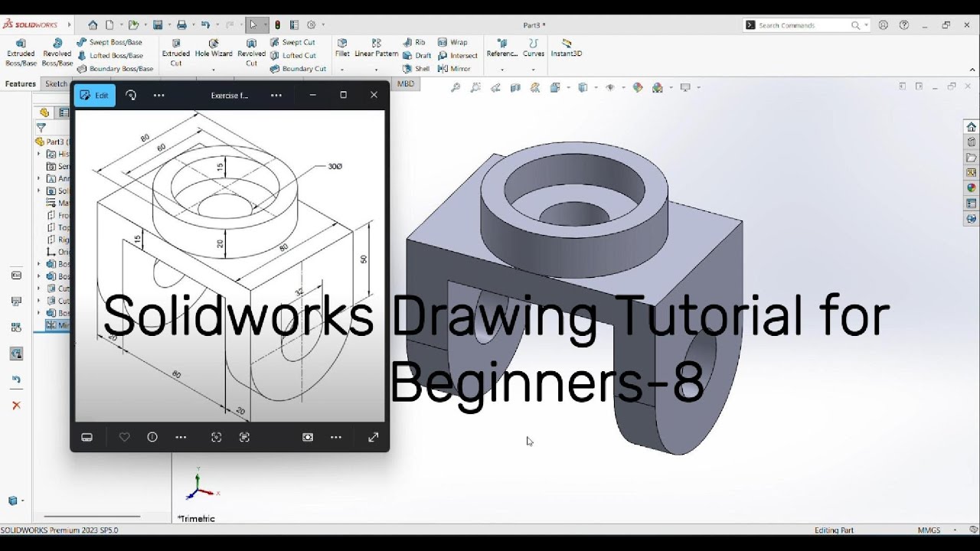Click Zoom to Area icon
The width and height of the screenshot is (980, 551).
pos(475,88)
